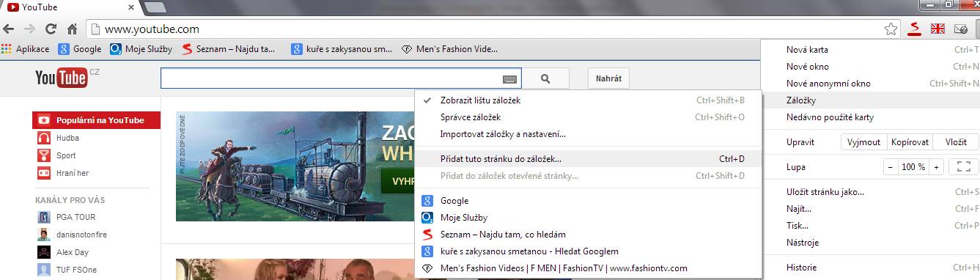Increase zoom with plus button
The image size is (980, 280).
tap(936, 167)
